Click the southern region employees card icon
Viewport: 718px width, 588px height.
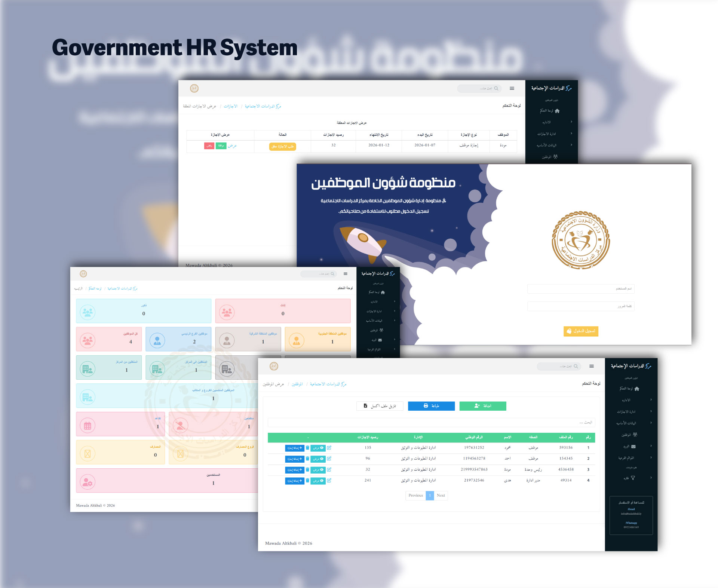point(296,340)
